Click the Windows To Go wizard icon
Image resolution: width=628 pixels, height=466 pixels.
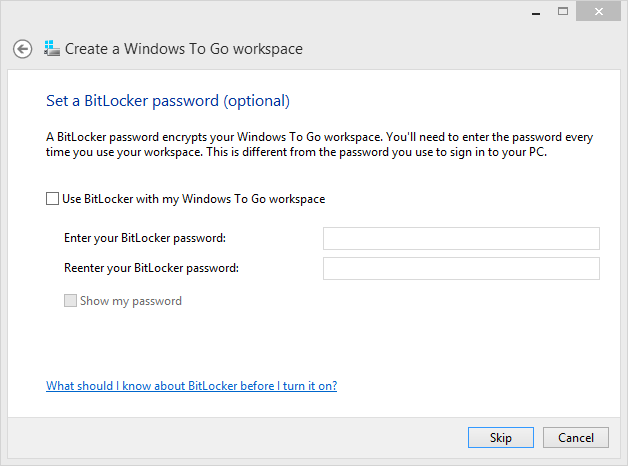(52, 49)
